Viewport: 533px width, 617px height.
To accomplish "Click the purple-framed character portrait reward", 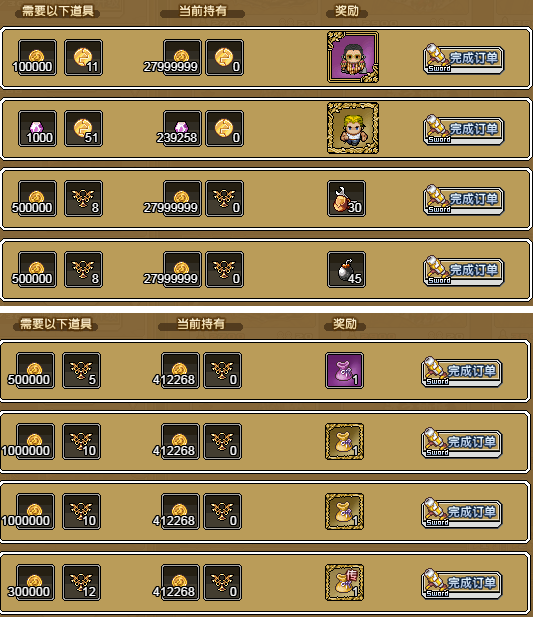I will [353, 57].
